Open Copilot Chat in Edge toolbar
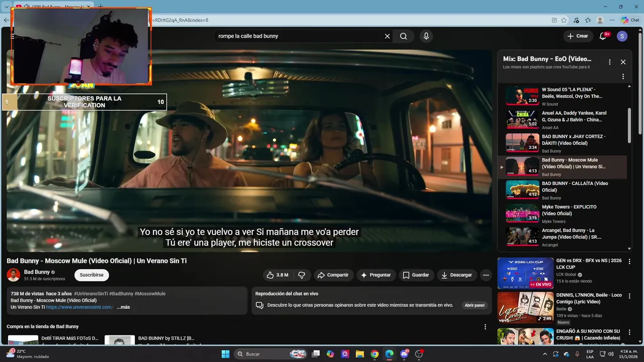Viewport: 644px width, 362px height. [630, 20]
